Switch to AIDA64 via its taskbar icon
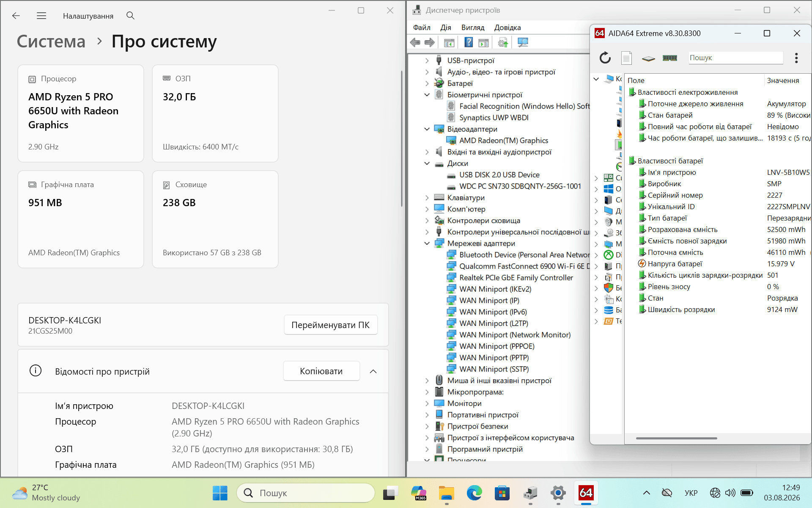Image resolution: width=812 pixels, height=508 pixels. point(586,493)
